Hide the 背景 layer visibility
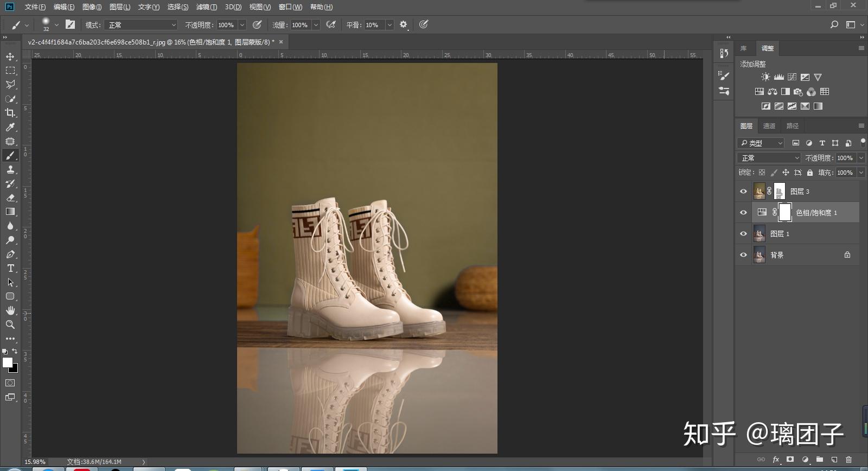This screenshot has width=868, height=471. click(744, 255)
